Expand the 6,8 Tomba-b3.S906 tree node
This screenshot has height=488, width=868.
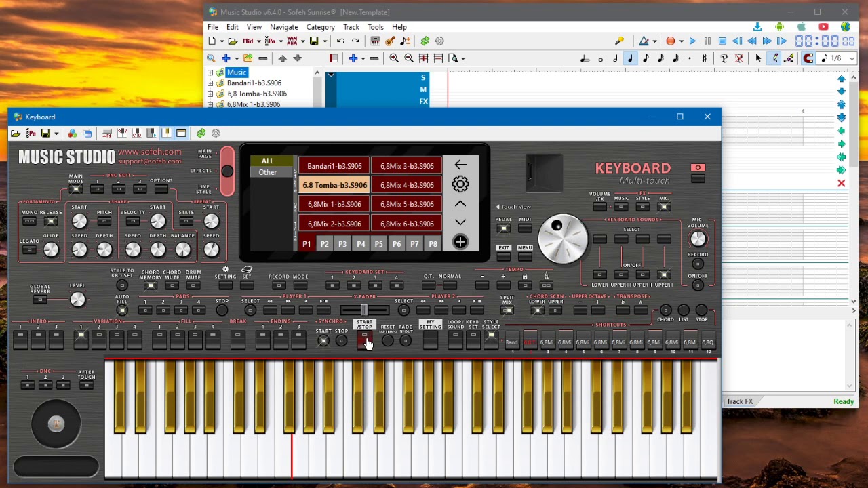pyautogui.click(x=210, y=94)
